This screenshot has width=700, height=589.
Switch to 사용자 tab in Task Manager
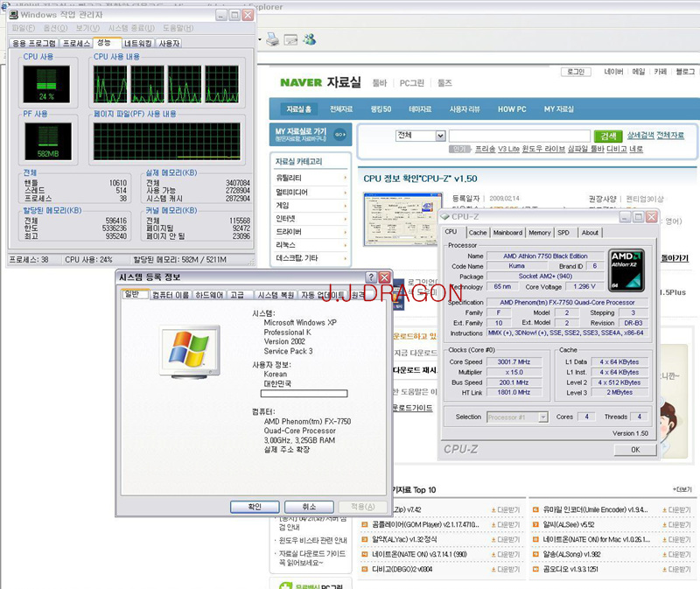point(169,43)
